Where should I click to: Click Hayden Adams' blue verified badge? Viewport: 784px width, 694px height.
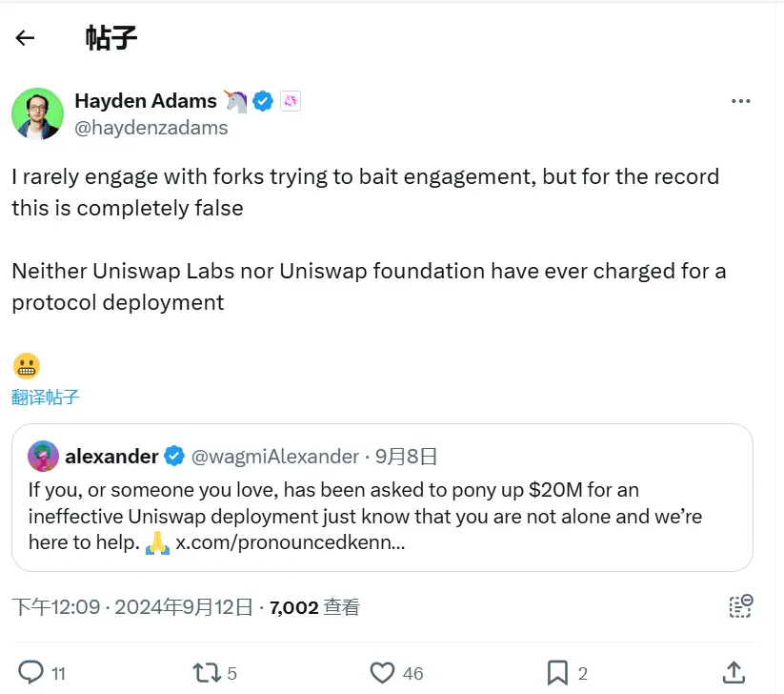pos(263,101)
